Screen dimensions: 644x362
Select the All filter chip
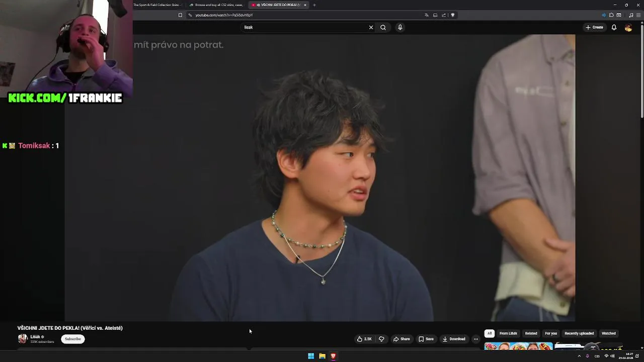coord(489,333)
